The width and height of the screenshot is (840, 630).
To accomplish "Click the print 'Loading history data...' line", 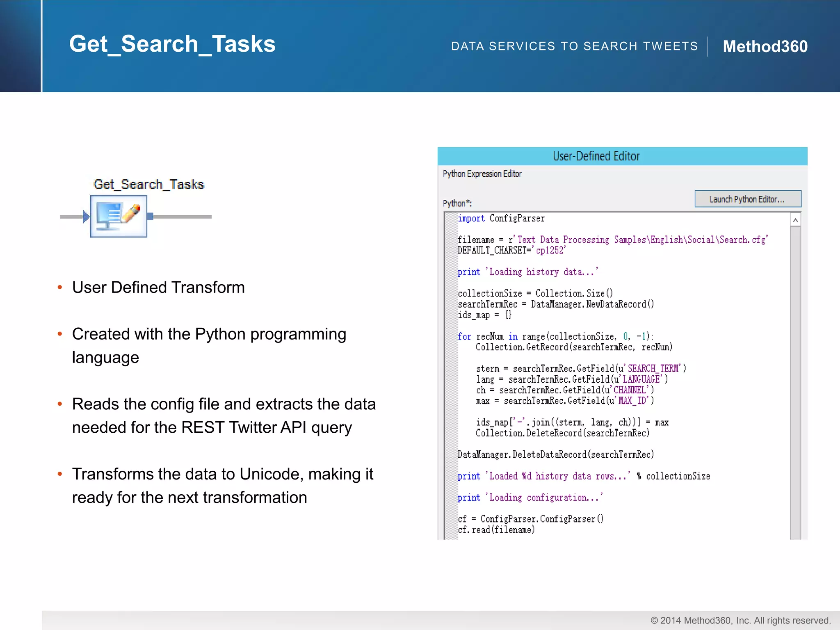I will pyautogui.click(x=528, y=272).
